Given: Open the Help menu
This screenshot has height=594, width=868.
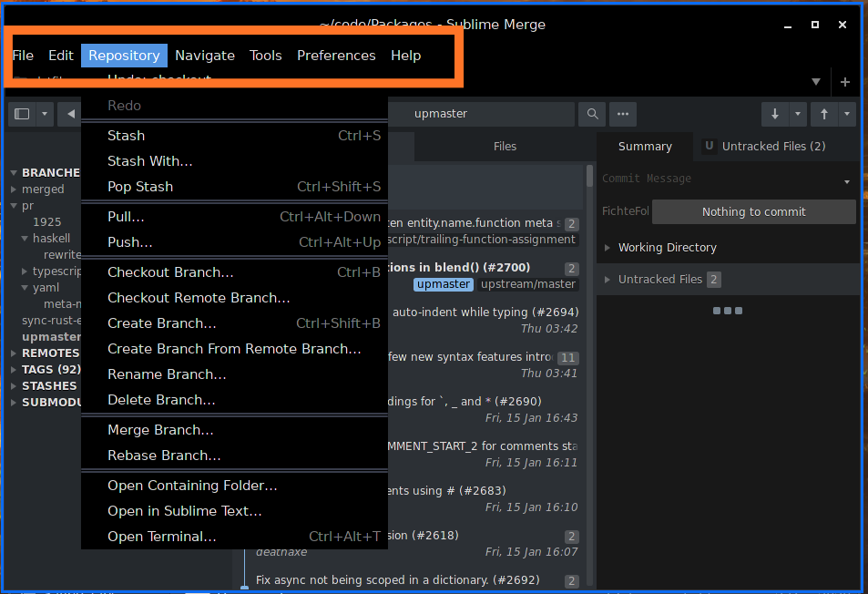Looking at the screenshot, I should pos(406,56).
